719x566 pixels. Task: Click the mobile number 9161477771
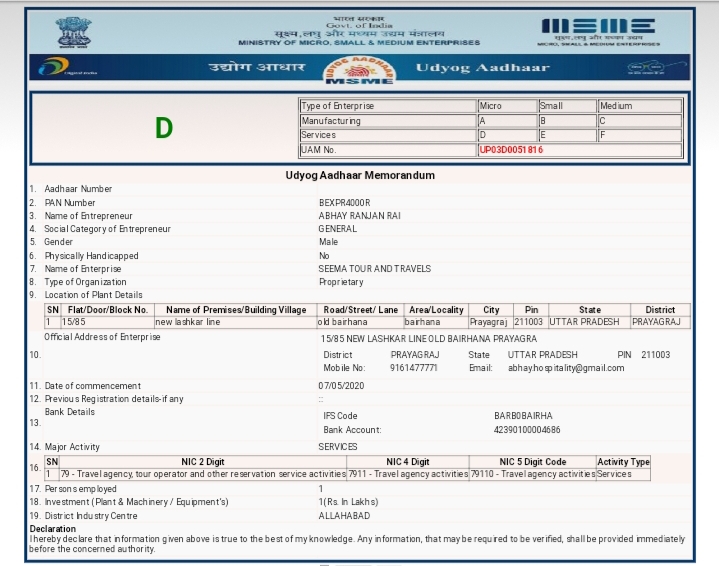(414, 368)
